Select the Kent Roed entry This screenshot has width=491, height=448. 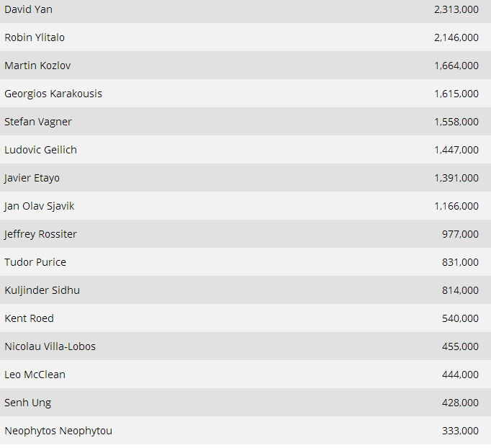[29, 318]
